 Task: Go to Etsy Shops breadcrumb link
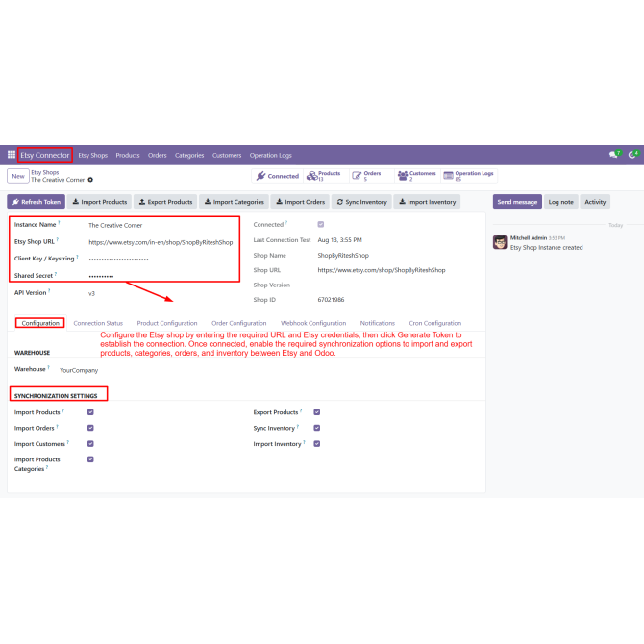tap(45, 172)
